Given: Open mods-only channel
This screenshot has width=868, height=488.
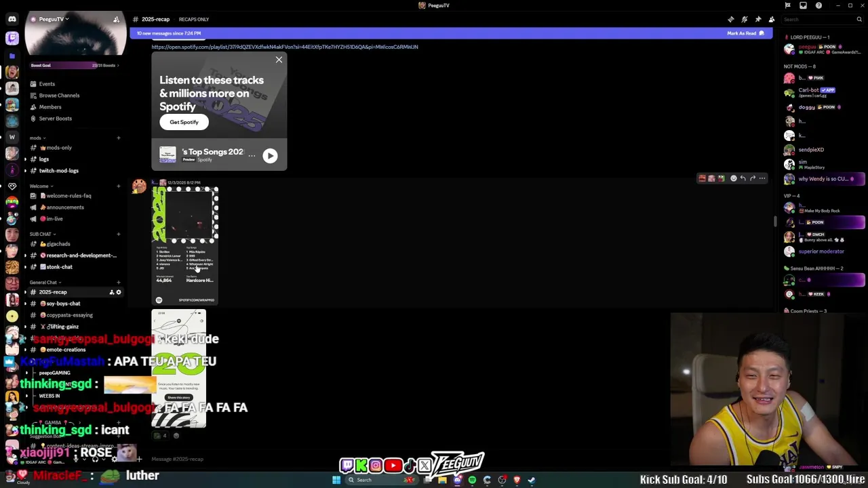Looking at the screenshot, I should (59, 148).
